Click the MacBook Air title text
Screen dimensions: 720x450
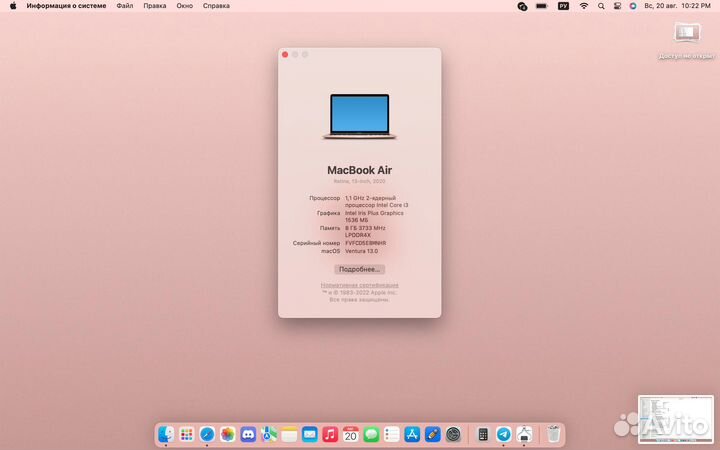click(x=360, y=170)
